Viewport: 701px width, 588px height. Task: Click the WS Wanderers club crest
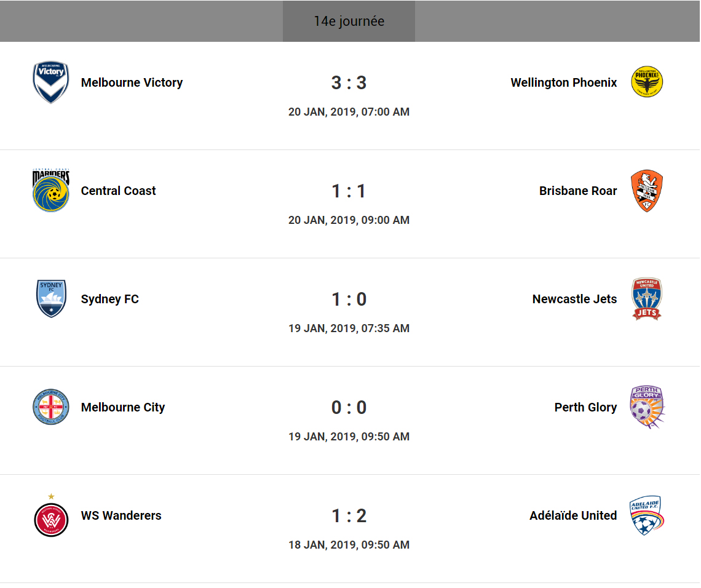tap(51, 518)
